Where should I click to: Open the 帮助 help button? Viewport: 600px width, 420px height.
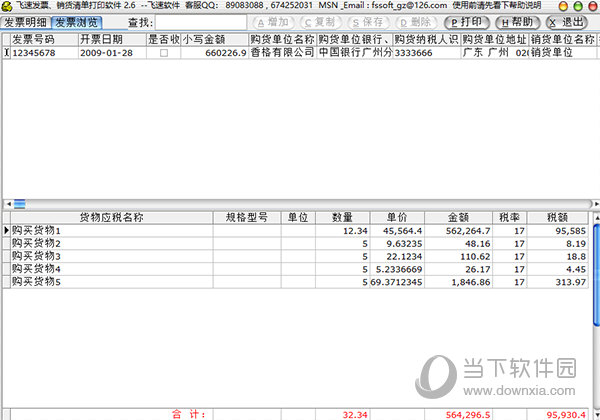[518, 23]
